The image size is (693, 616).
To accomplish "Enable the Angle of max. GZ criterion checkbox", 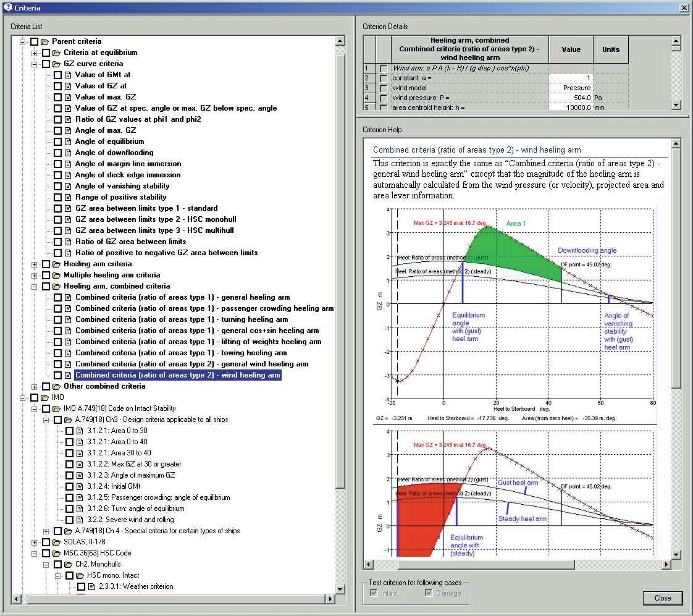I will tap(57, 131).
